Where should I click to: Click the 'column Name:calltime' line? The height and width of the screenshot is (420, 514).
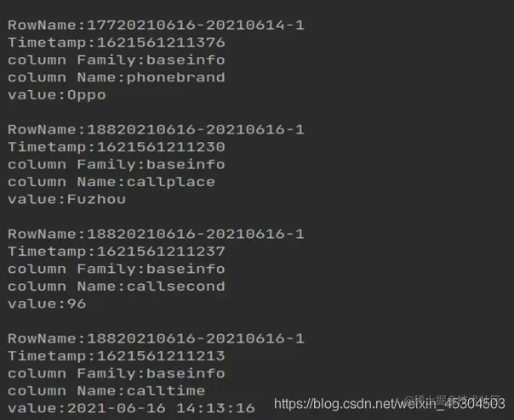point(106,391)
